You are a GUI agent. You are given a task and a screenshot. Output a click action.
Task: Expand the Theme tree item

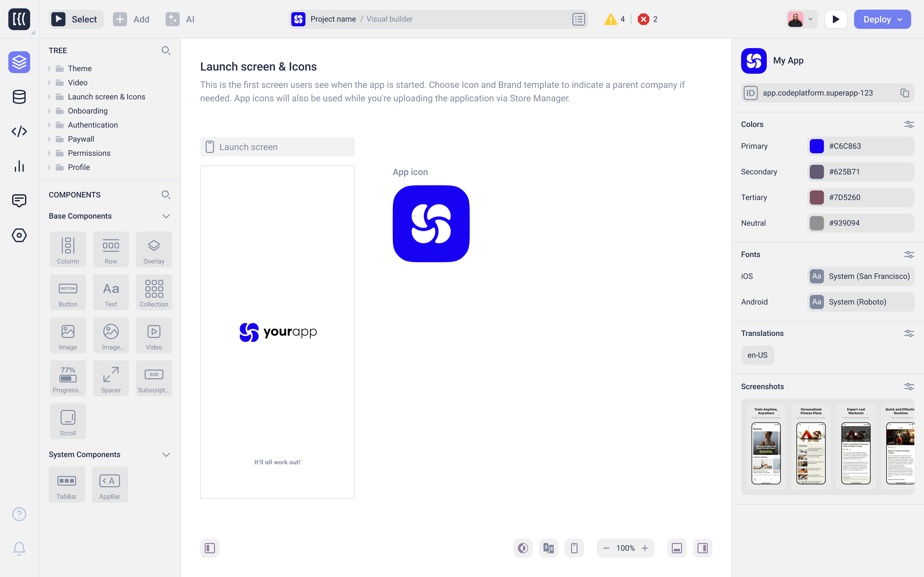(50, 69)
